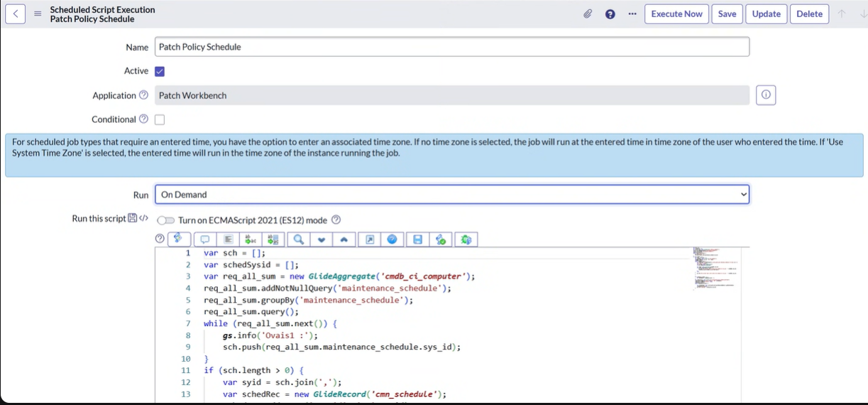Open application info icon next to Patch Workbench

coord(765,95)
